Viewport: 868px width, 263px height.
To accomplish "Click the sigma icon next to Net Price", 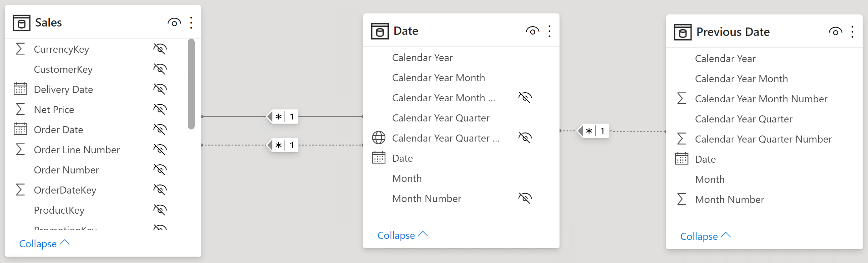I will (20, 109).
